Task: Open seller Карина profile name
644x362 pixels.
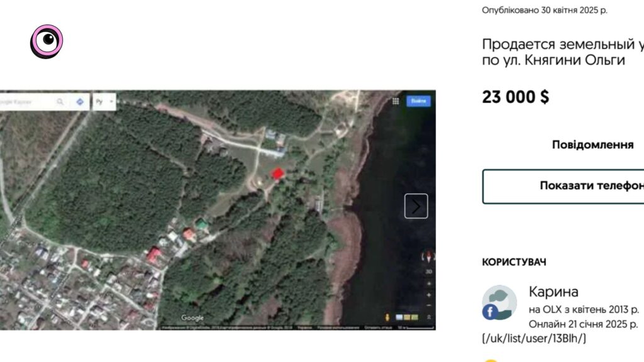Action: 553,292
